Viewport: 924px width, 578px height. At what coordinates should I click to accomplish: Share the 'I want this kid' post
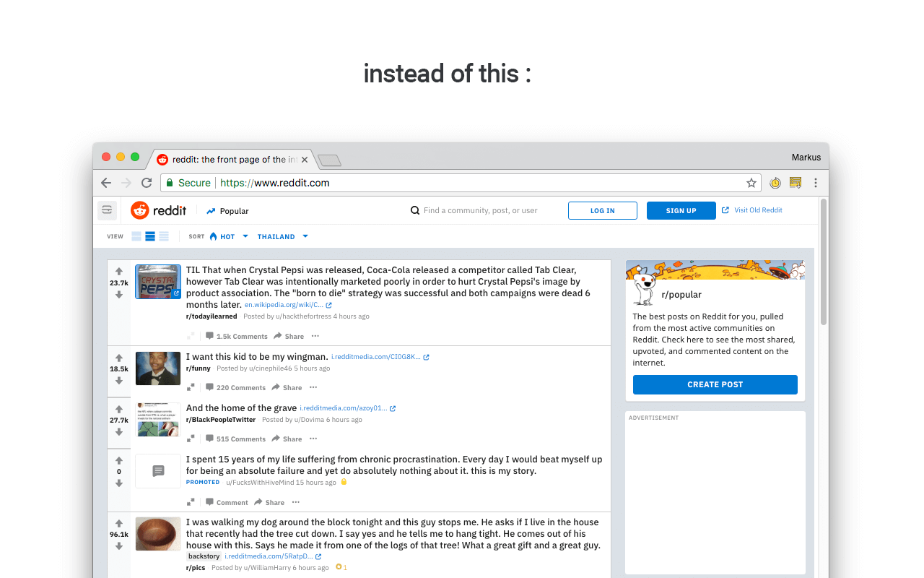point(287,387)
